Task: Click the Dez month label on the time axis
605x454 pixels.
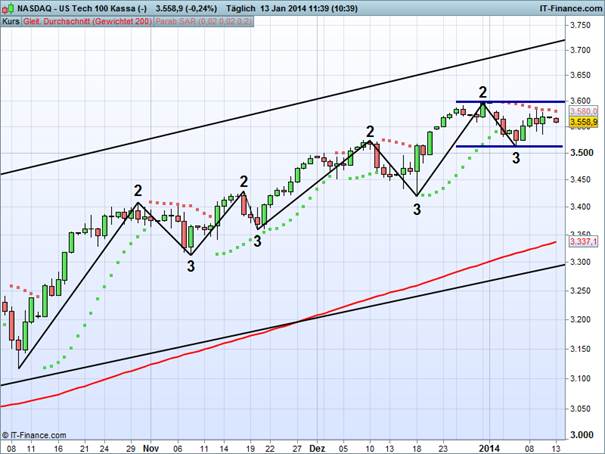Action: pos(317,449)
